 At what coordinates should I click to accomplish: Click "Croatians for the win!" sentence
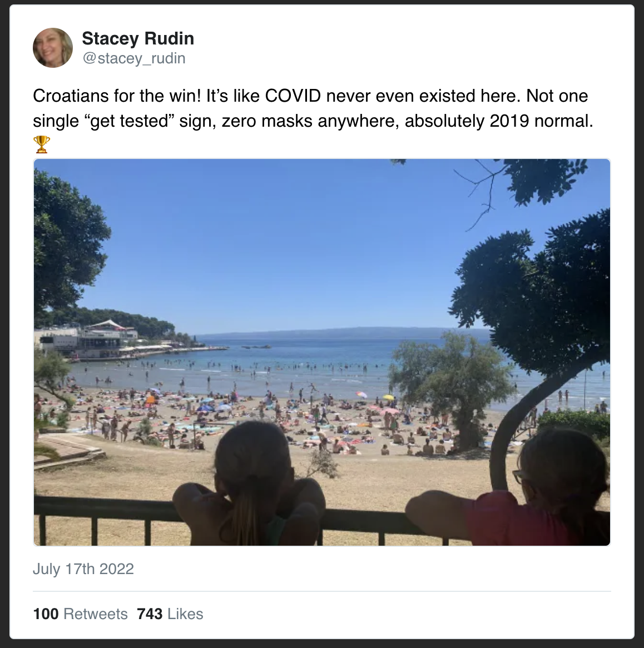(117, 96)
